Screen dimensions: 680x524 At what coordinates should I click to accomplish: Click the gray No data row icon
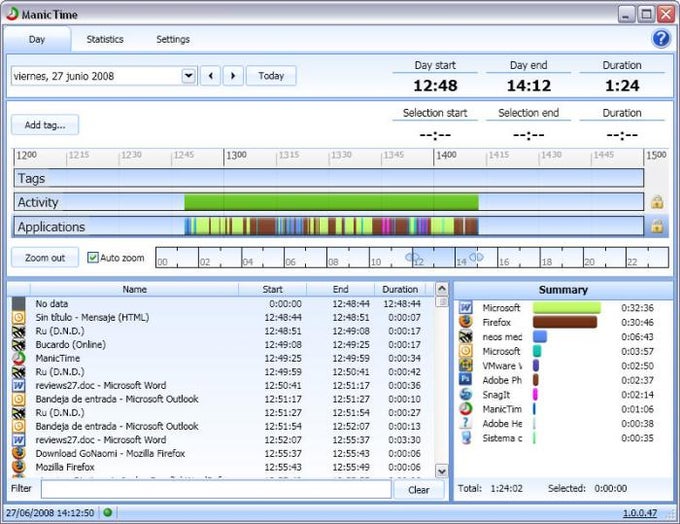[18, 303]
